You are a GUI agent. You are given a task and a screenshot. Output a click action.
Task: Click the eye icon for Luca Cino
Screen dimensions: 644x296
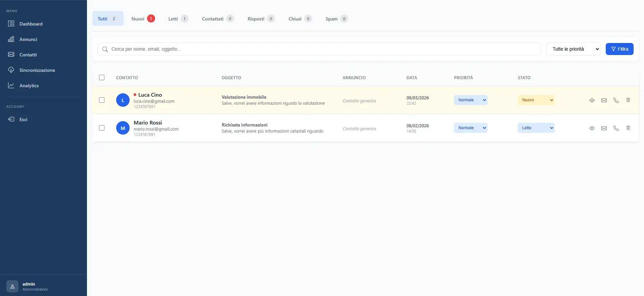pyautogui.click(x=592, y=100)
